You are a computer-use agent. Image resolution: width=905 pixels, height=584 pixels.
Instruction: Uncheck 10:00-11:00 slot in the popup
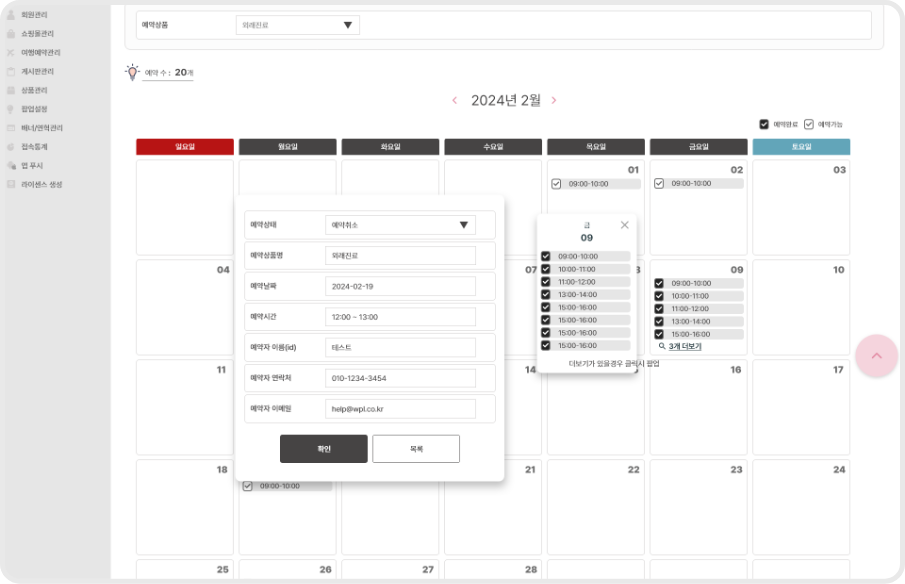pyautogui.click(x=546, y=269)
